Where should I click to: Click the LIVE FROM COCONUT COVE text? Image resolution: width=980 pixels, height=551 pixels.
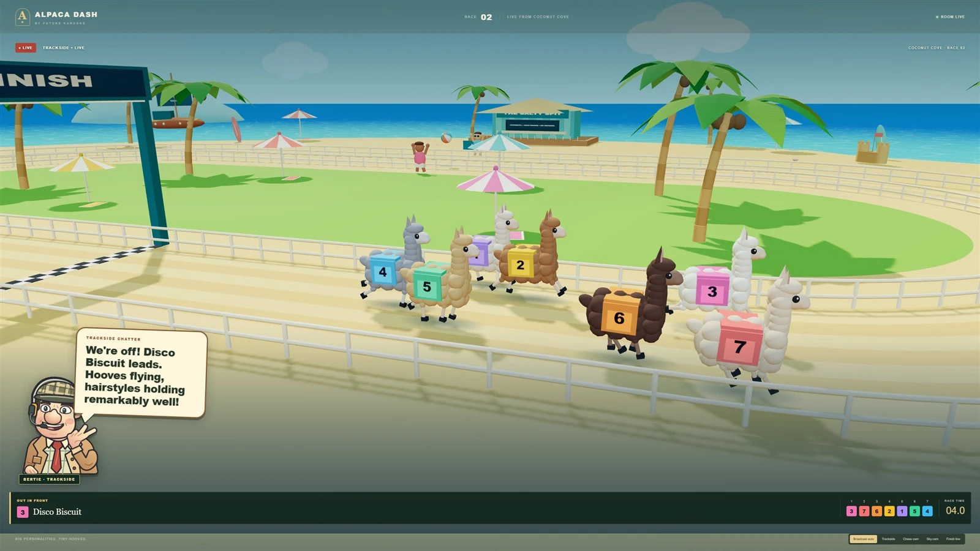coord(538,17)
